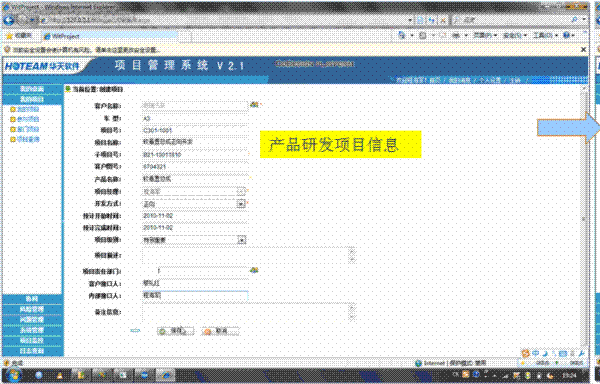This screenshot has height=384, width=600.
Task: Click the 首页 link in the header
Action: pos(435,80)
